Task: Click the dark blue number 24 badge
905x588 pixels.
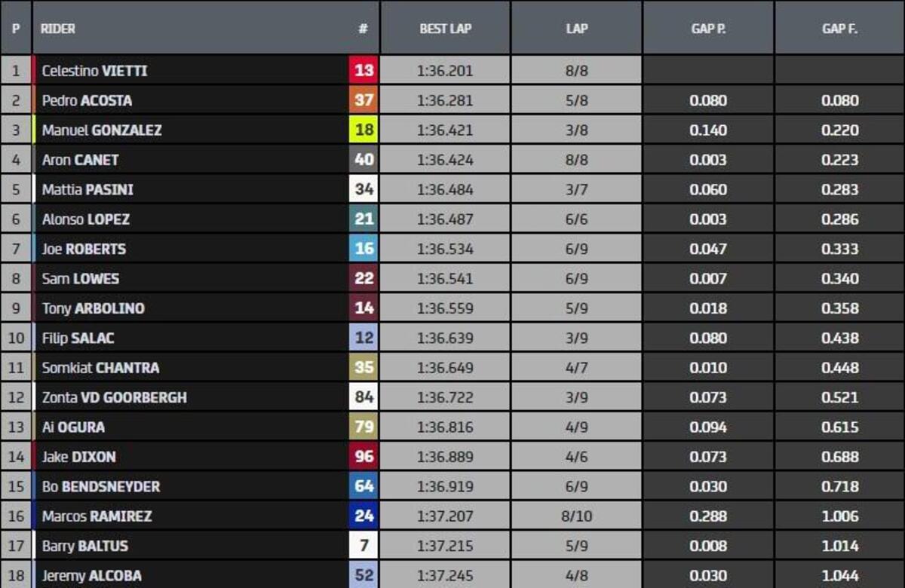Action: (364, 516)
